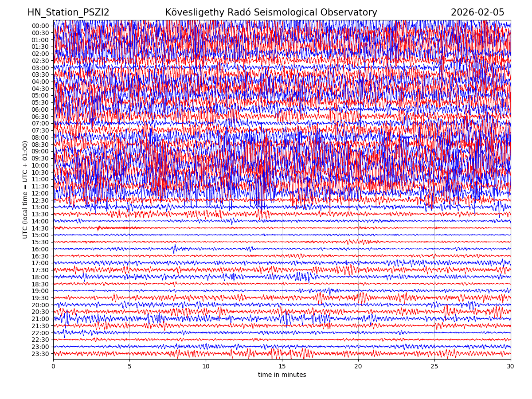Screen dimensions: 532x399
Task: Select the 21:00 time row label
Action: coord(40,319)
